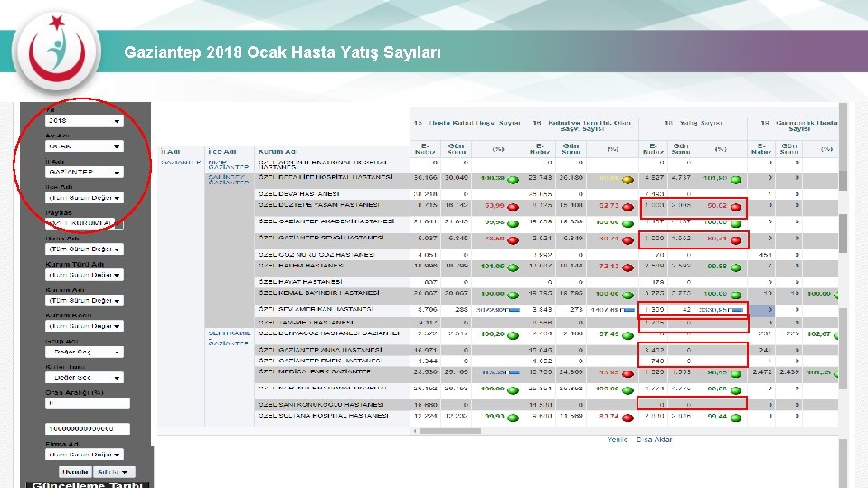Open the Kriter Türü Değer Seç dropdown

[x=84, y=378]
